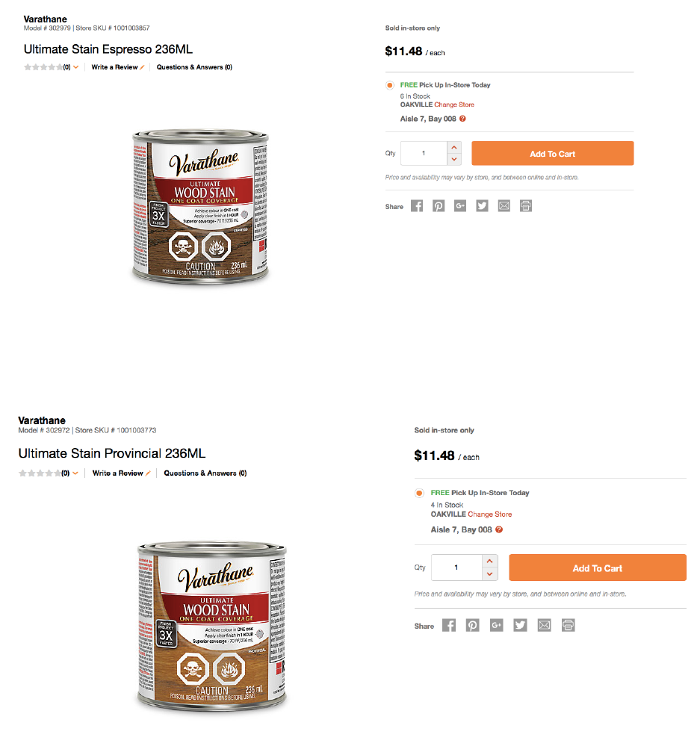Screen dimensions: 700x746
Task: Change store for Espresso stain pickup
Action: pyautogui.click(x=454, y=105)
